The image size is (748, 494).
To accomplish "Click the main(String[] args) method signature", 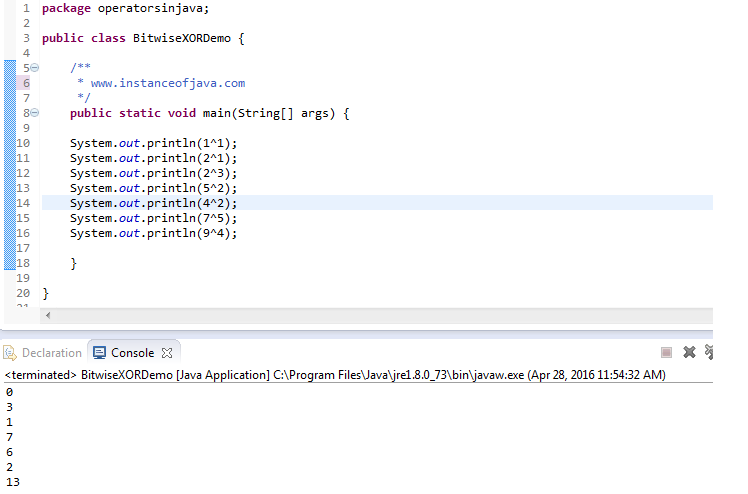I will pyautogui.click(x=269, y=113).
